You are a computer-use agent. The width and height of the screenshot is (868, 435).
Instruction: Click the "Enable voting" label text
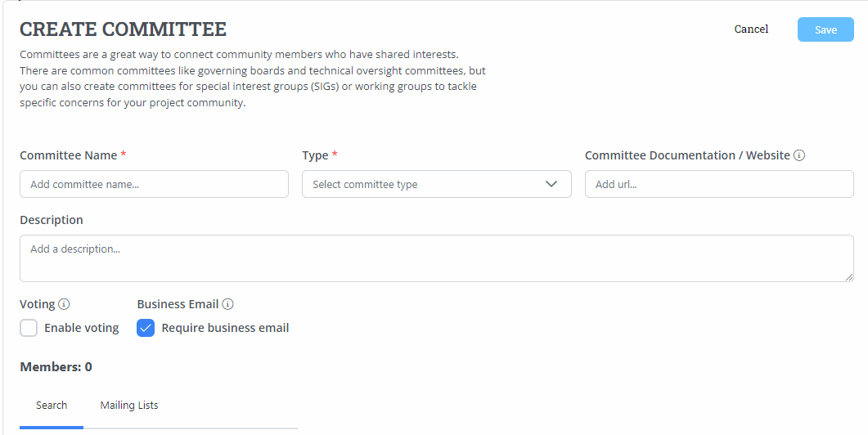81,328
